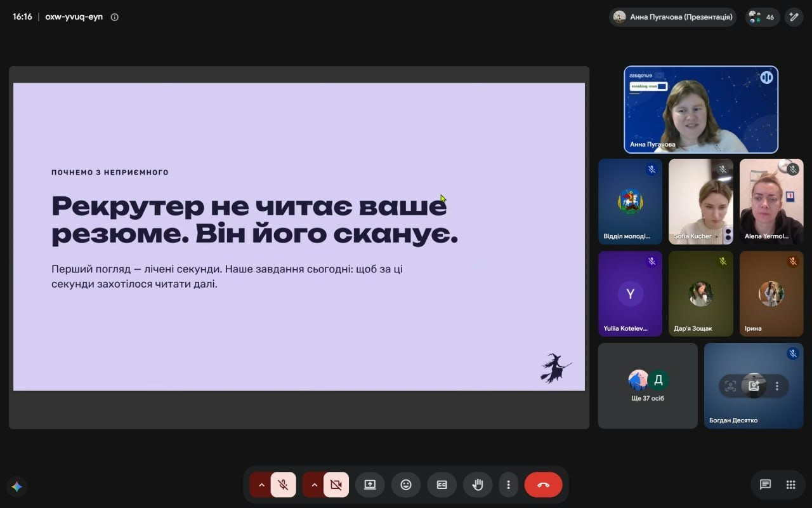Open video settings arrow beside the camera
Viewport: 812px width, 508px height.
[x=313, y=485]
